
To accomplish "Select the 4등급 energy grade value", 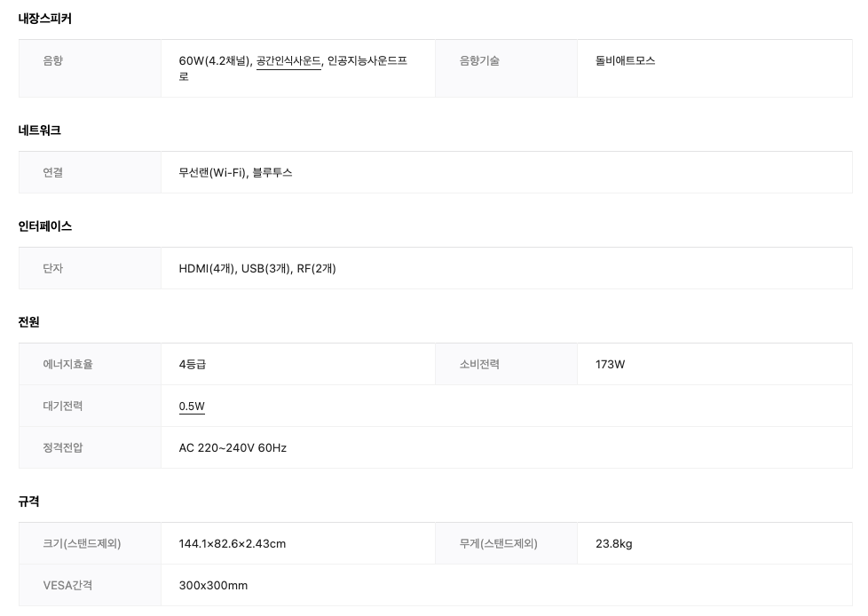I will (192, 364).
